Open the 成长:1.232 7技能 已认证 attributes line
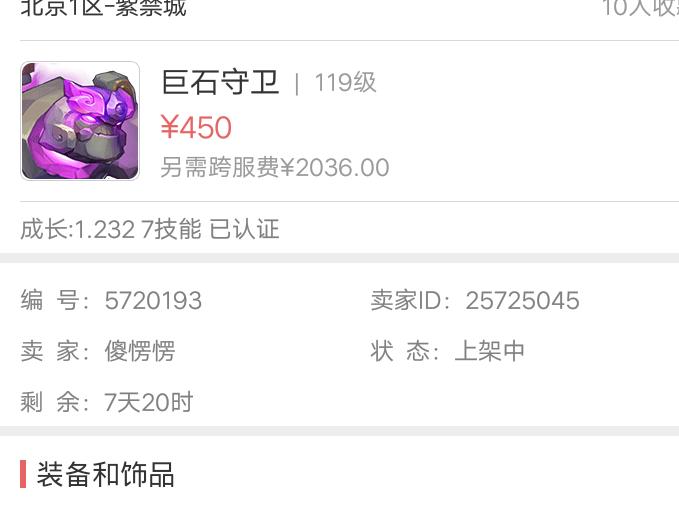 click(x=150, y=229)
